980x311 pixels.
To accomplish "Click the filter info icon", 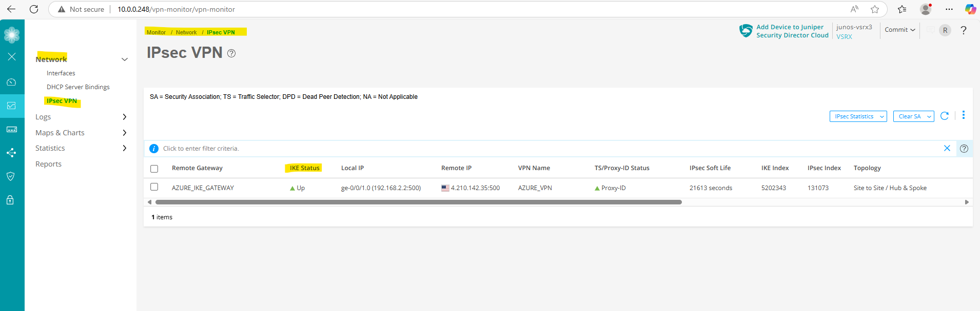I will [x=154, y=149].
